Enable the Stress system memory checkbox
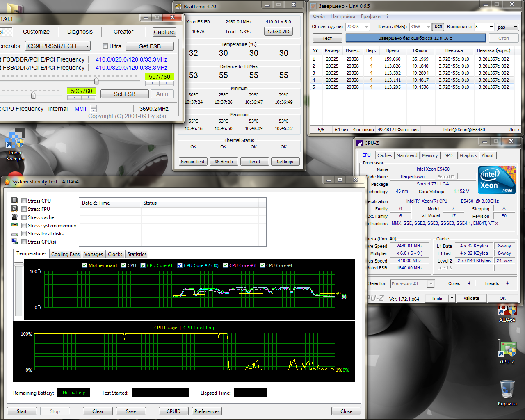 coord(24,226)
